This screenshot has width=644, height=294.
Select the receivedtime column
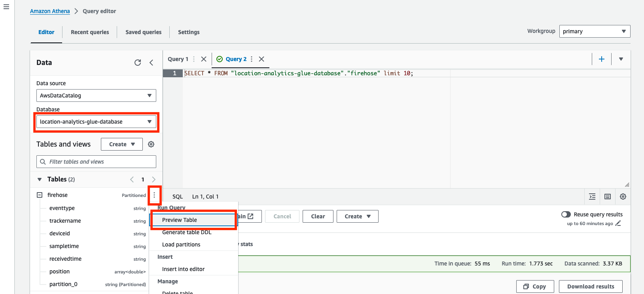tap(66, 259)
